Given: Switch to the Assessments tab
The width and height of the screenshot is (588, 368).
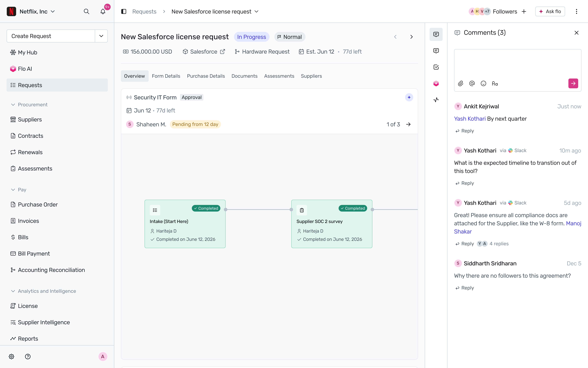Looking at the screenshot, I should 279,76.
